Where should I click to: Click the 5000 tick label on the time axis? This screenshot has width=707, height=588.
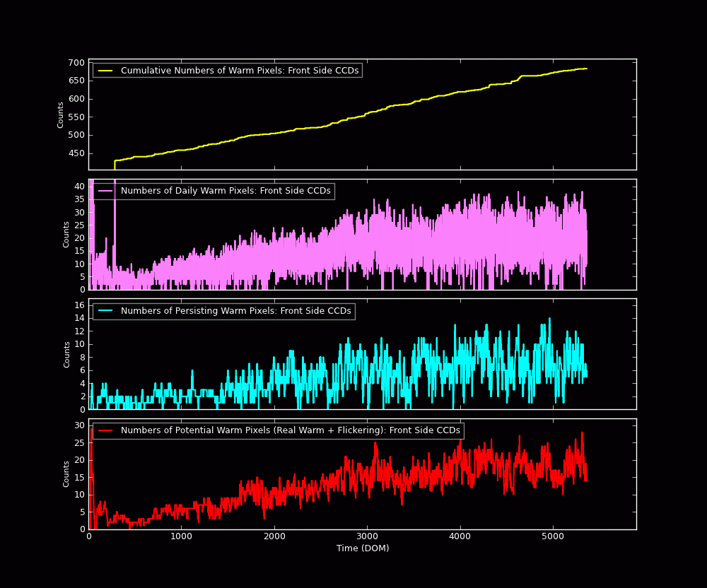552,536
